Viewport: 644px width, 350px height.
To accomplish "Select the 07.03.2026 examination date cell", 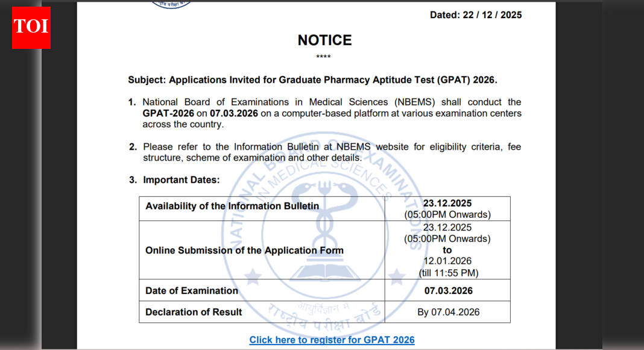I will pyautogui.click(x=447, y=290).
